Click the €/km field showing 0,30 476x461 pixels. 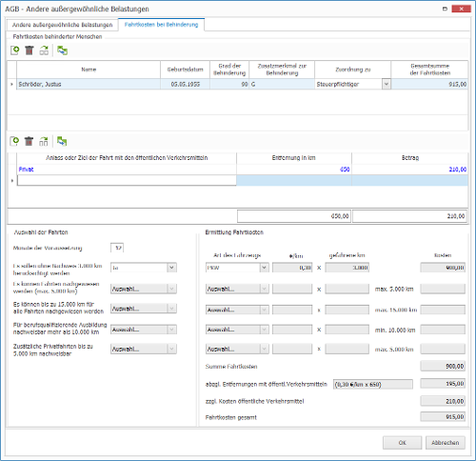pos(292,268)
